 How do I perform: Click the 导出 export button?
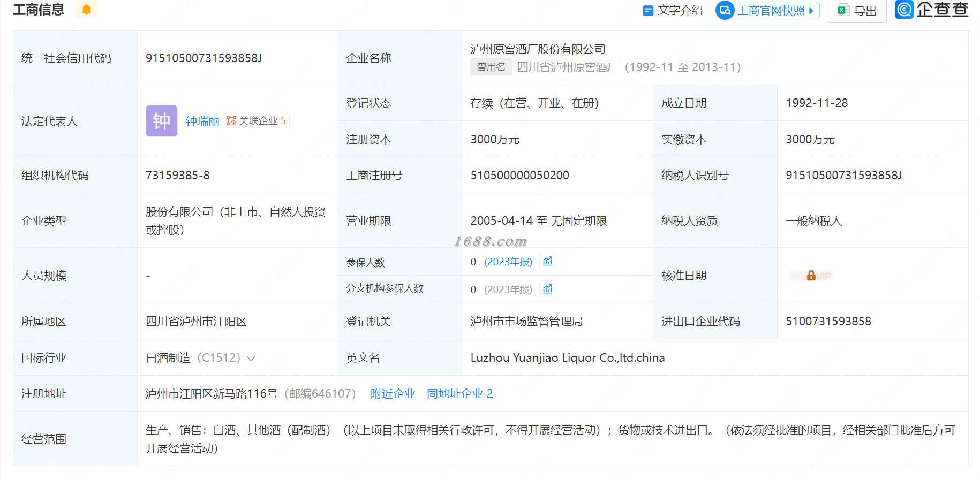857,11
